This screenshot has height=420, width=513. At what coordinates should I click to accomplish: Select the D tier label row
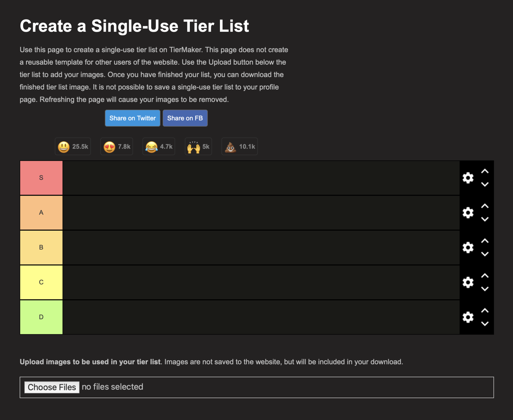click(x=41, y=317)
